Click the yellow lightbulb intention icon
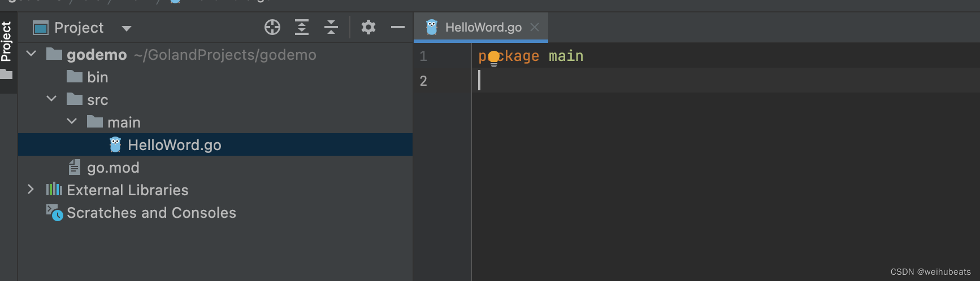Viewport: 980px width, 281px height. (x=494, y=58)
